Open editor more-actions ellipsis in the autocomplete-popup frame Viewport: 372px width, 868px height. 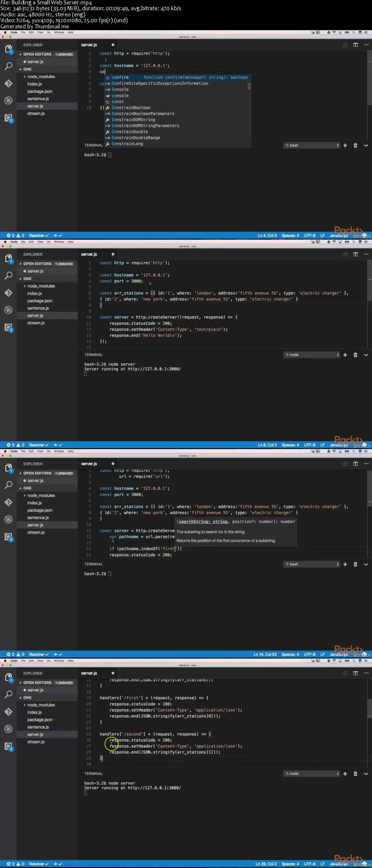tap(366, 45)
